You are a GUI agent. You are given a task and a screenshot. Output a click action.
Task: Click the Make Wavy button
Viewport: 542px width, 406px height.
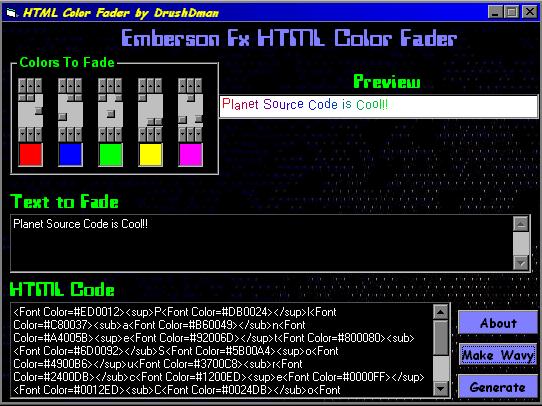click(497, 354)
